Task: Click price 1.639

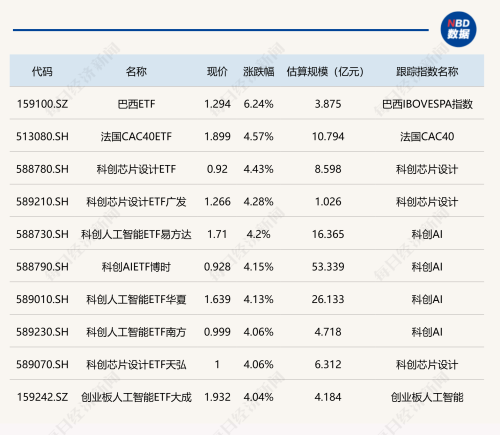Action: coord(217,299)
